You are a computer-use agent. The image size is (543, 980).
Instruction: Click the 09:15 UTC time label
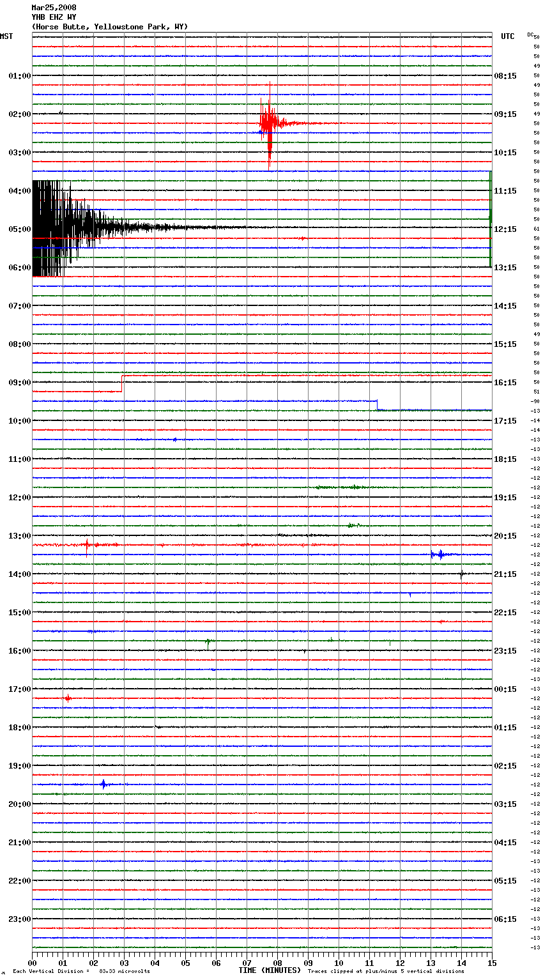pyautogui.click(x=505, y=114)
